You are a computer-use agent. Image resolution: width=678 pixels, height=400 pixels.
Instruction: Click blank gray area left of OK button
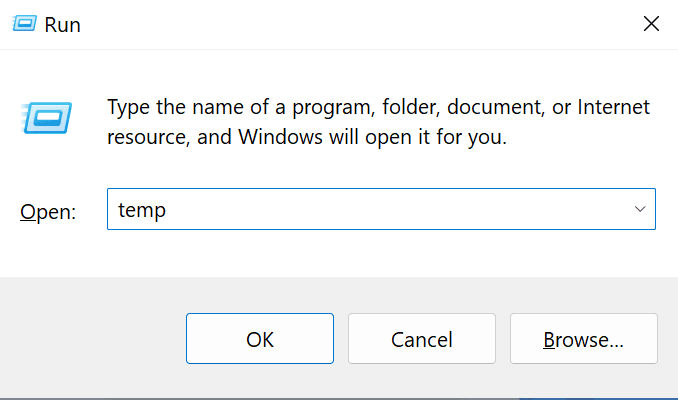(95, 339)
